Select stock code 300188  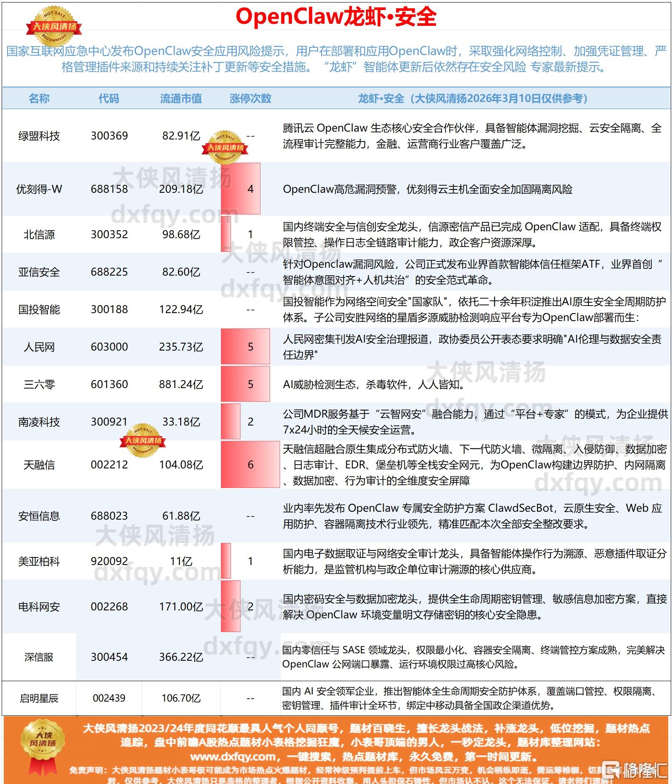[x=109, y=309]
